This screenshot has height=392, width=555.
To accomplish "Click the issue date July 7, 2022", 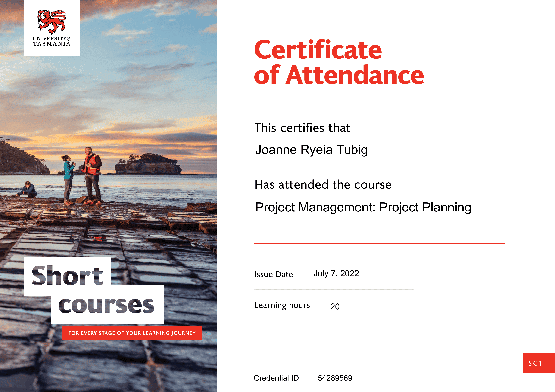I will click(336, 273).
